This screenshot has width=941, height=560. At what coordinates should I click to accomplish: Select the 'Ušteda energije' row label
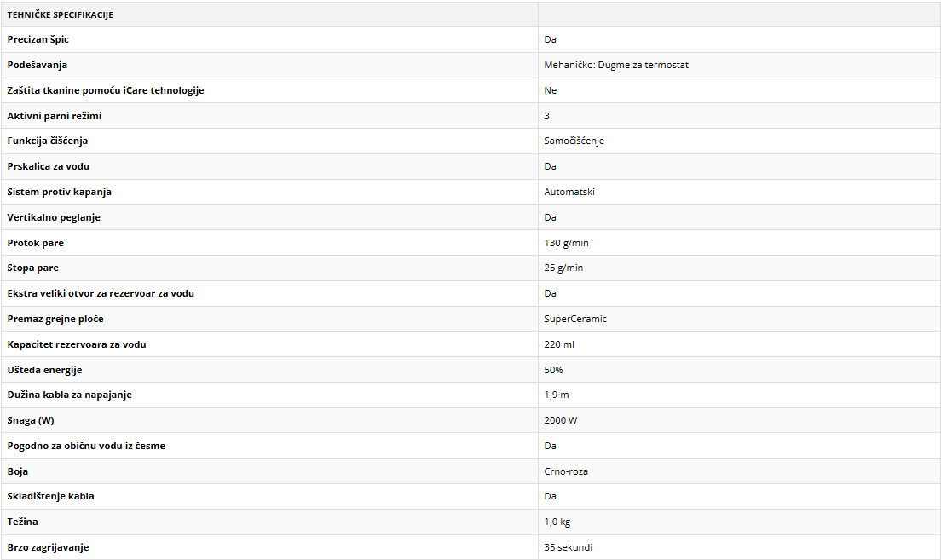coord(44,370)
